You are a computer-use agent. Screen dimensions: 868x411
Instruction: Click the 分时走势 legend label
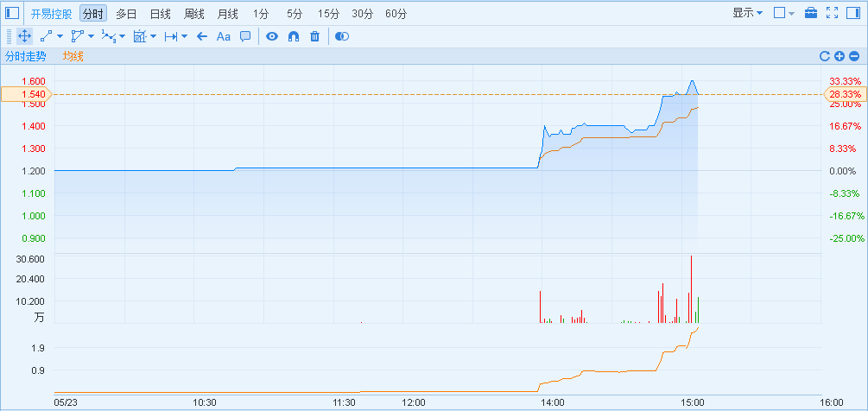(x=25, y=56)
